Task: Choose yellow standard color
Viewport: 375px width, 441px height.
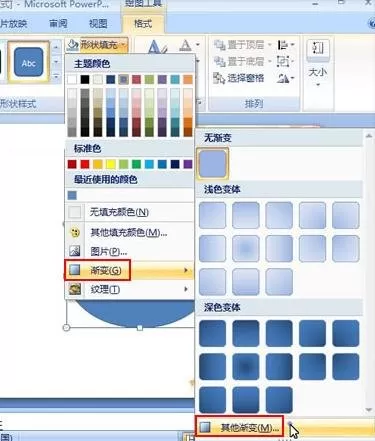Action: point(111,164)
